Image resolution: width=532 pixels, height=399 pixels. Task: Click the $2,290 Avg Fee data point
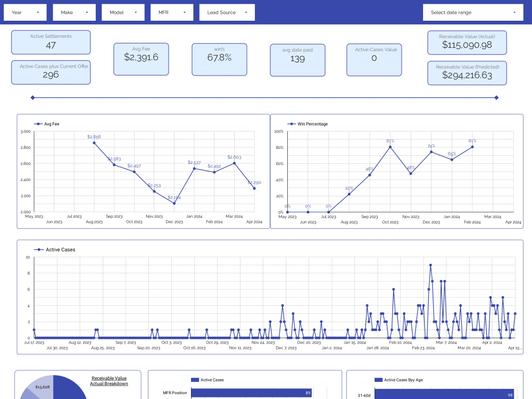tap(254, 188)
